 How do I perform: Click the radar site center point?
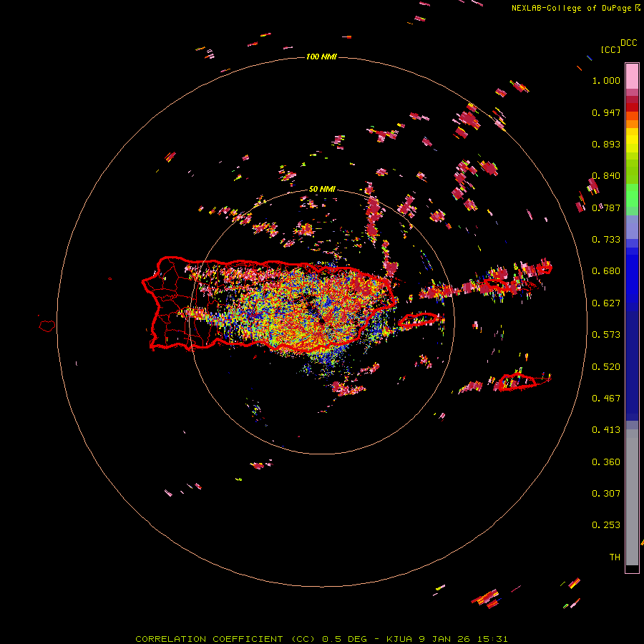click(x=323, y=321)
